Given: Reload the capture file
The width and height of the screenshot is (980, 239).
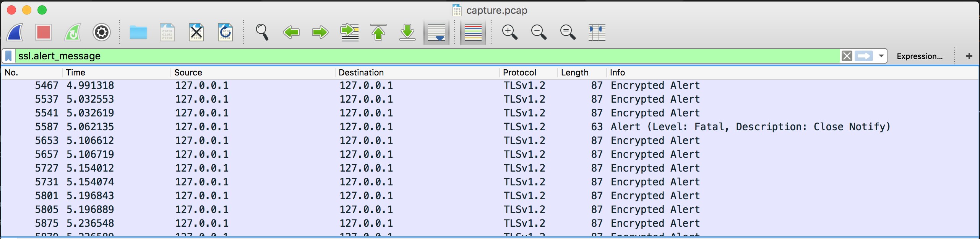Looking at the screenshot, I should point(225,33).
